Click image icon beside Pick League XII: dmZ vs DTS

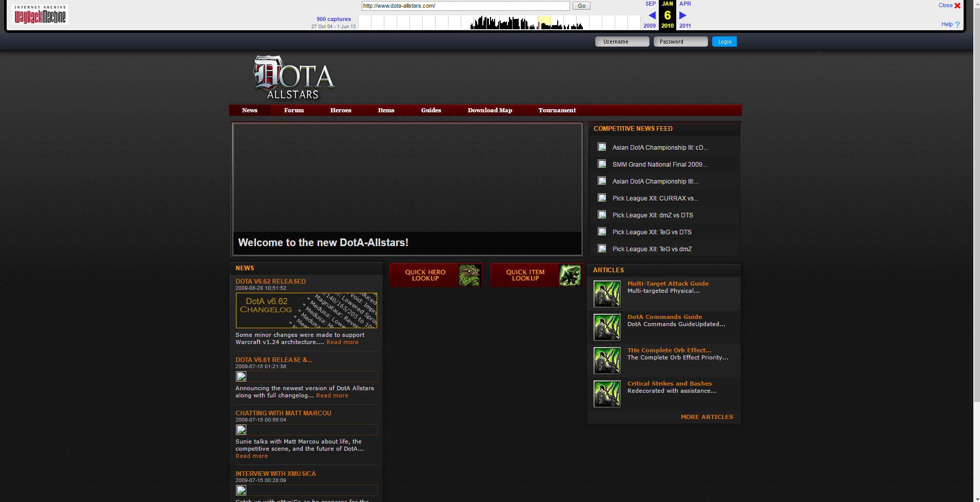602,215
